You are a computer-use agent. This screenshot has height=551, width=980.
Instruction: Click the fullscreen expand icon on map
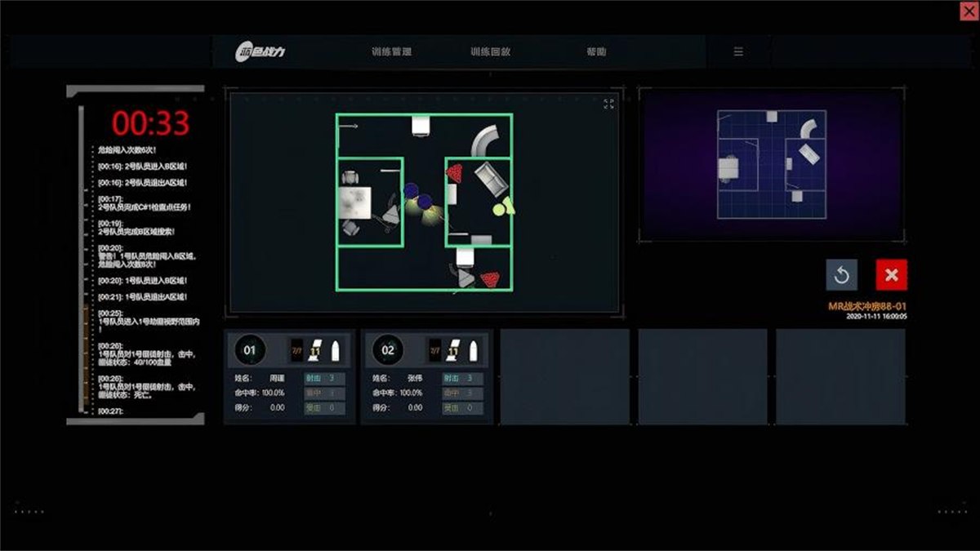point(608,104)
